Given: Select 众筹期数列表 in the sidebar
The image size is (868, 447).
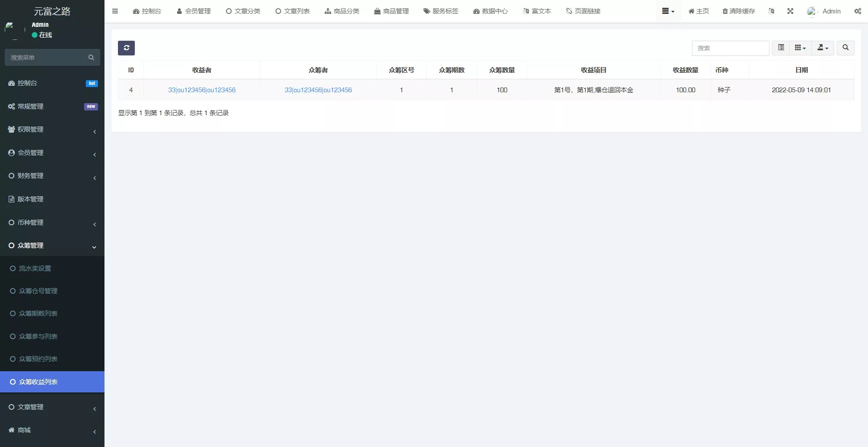Looking at the screenshot, I should [x=38, y=314].
